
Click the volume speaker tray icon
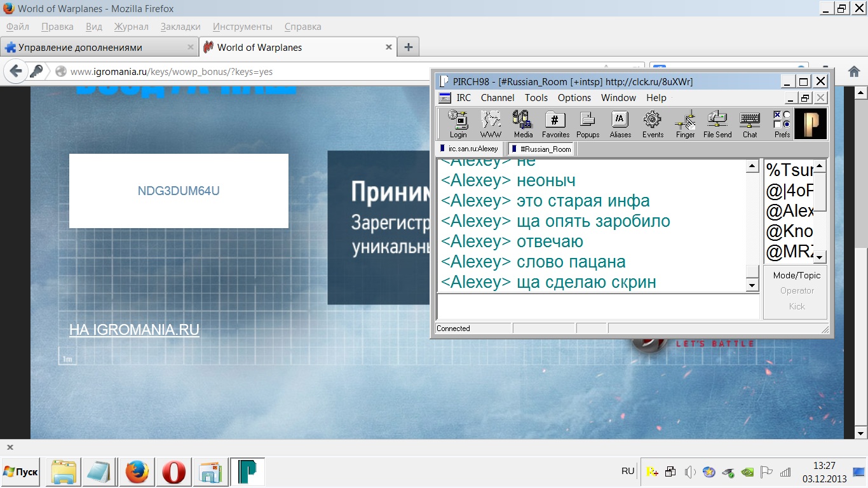690,472
